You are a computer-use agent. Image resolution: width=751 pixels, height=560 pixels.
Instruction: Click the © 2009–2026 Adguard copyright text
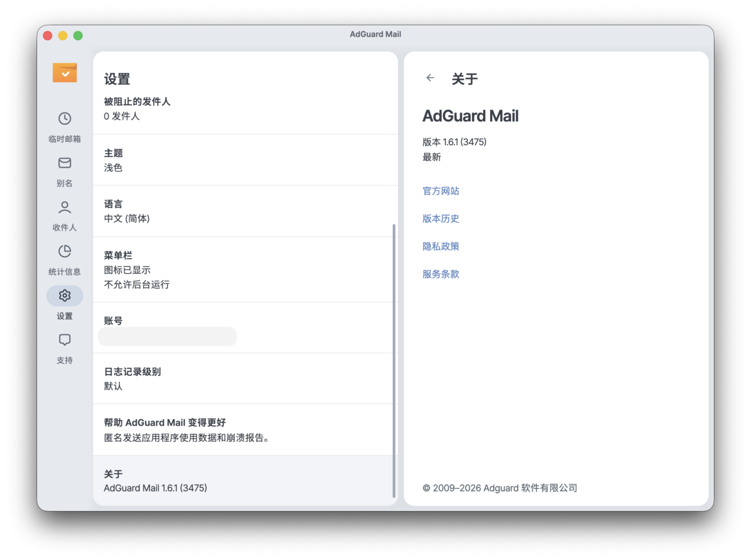tap(500, 488)
